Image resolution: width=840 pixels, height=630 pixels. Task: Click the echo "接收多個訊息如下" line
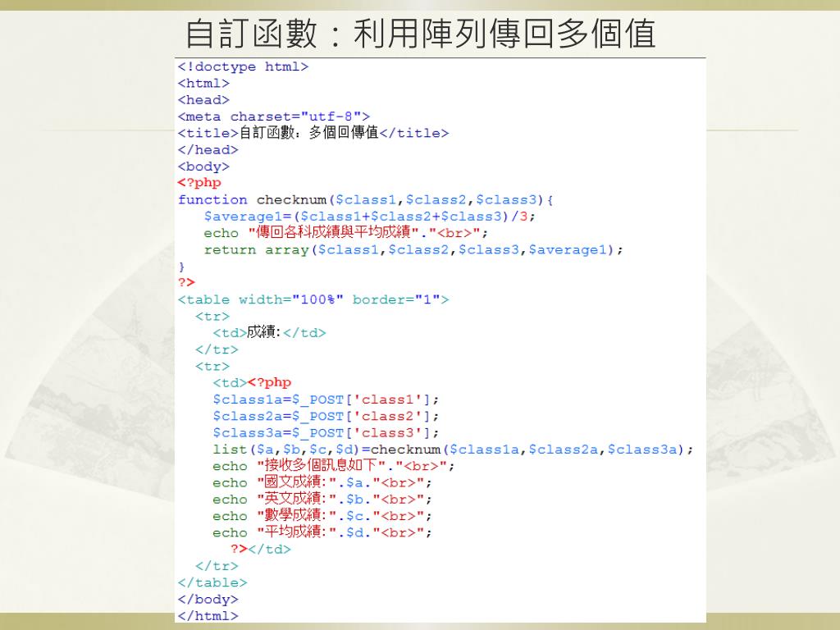coord(334,466)
